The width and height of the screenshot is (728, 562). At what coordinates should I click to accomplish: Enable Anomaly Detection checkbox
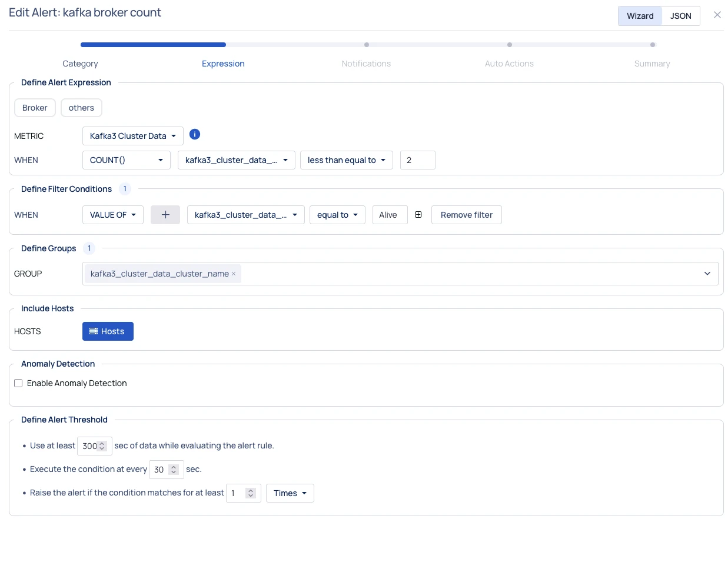pos(18,383)
